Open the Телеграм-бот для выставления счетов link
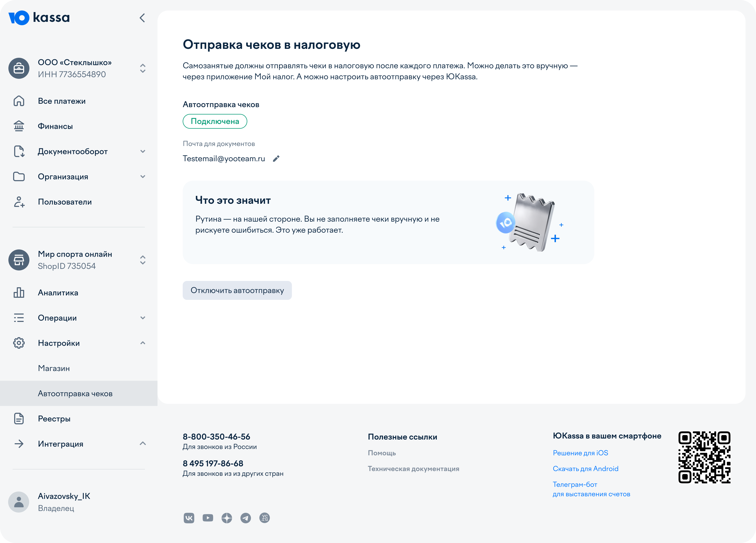The height and width of the screenshot is (543, 756). pyautogui.click(x=591, y=489)
